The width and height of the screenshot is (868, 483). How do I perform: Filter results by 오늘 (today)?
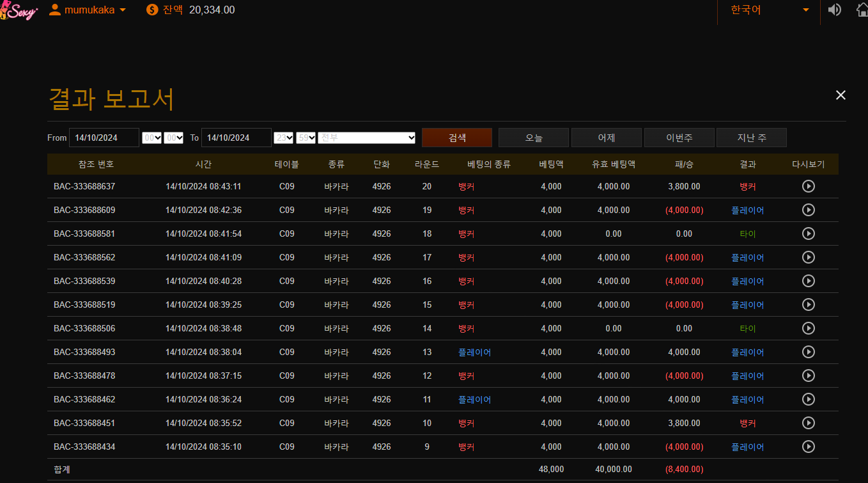click(x=533, y=138)
